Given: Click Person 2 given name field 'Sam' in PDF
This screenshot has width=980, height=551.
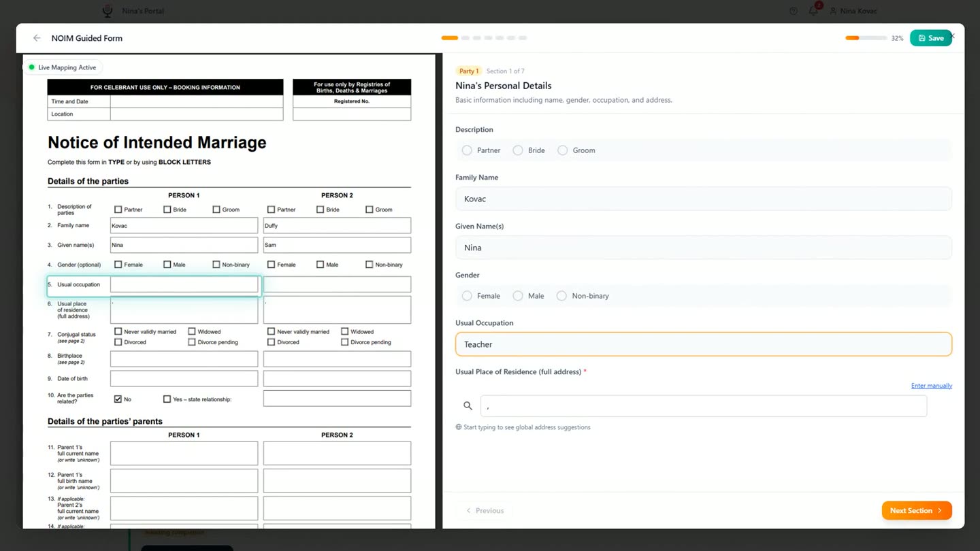Looking at the screenshot, I should click(x=337, y=245).
